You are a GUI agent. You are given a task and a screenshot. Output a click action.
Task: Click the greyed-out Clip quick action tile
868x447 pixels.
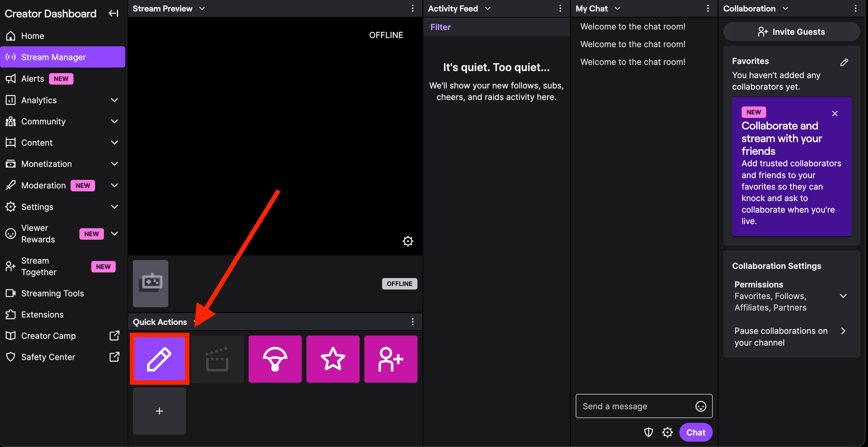[217, 359]
